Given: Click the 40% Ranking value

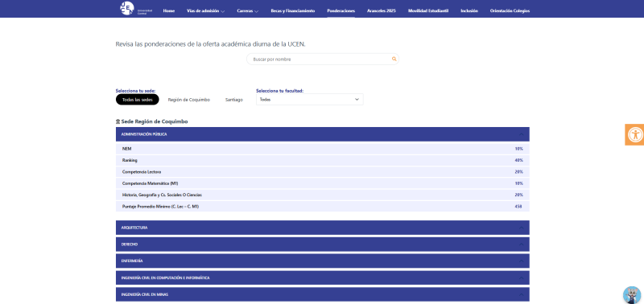Looking at the screenshot, I should [x=518, y=160].
